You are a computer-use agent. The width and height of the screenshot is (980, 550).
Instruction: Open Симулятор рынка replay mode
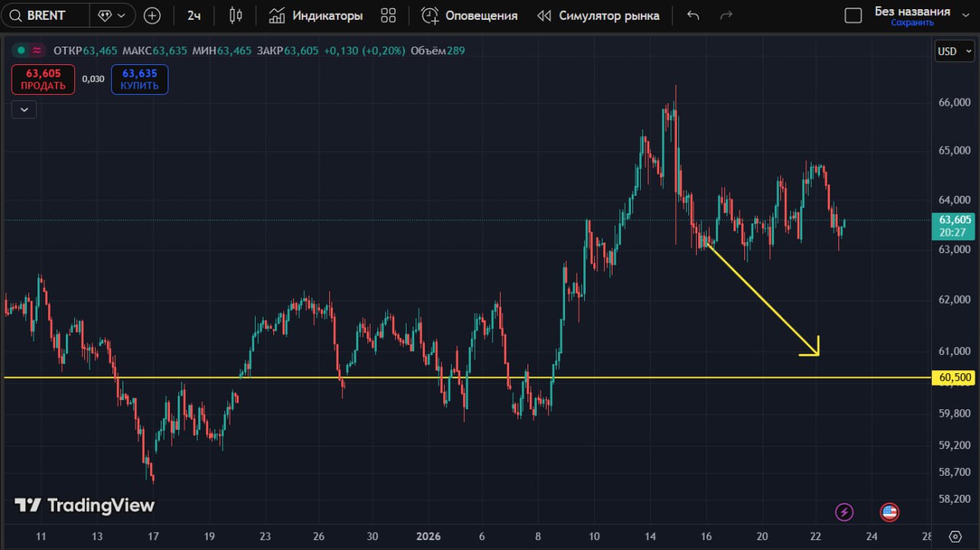(x=598, y=15)
